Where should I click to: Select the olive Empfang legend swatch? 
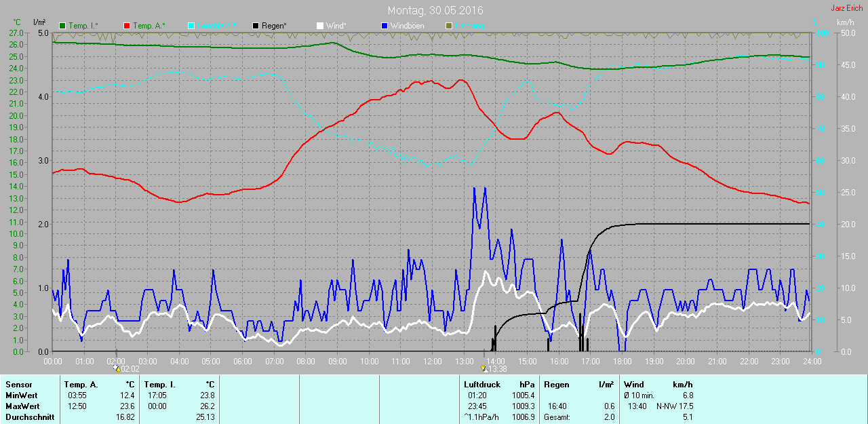pos(449,26)
